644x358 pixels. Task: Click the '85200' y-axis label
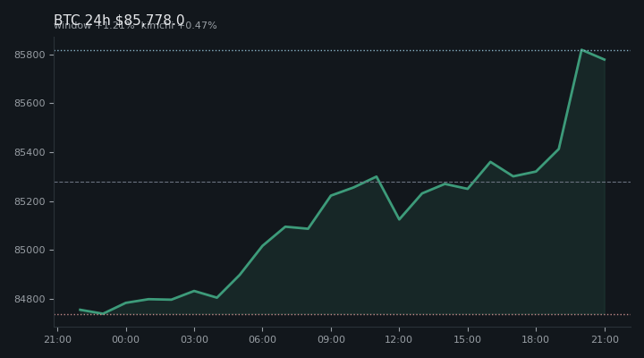pos(30,201)
